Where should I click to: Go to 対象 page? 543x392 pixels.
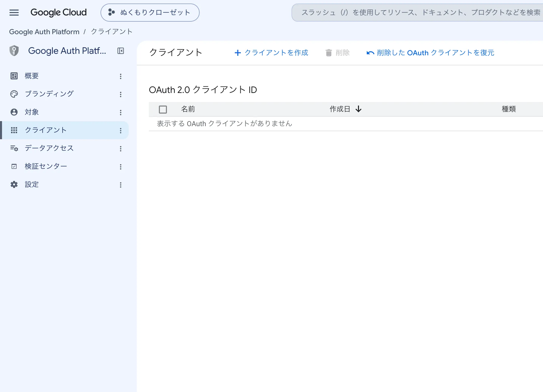click(64, 112)
